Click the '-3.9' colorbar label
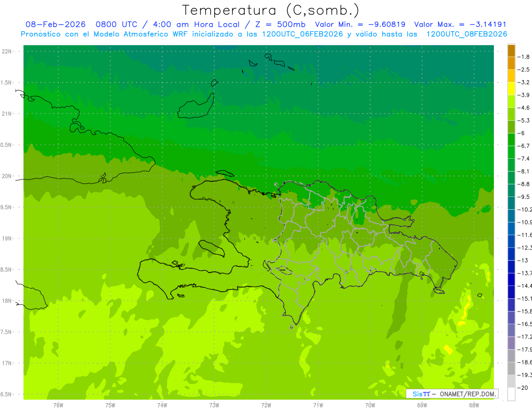This screenshot has width=532, height=411. pyautogui.click(x=524, y=95)
